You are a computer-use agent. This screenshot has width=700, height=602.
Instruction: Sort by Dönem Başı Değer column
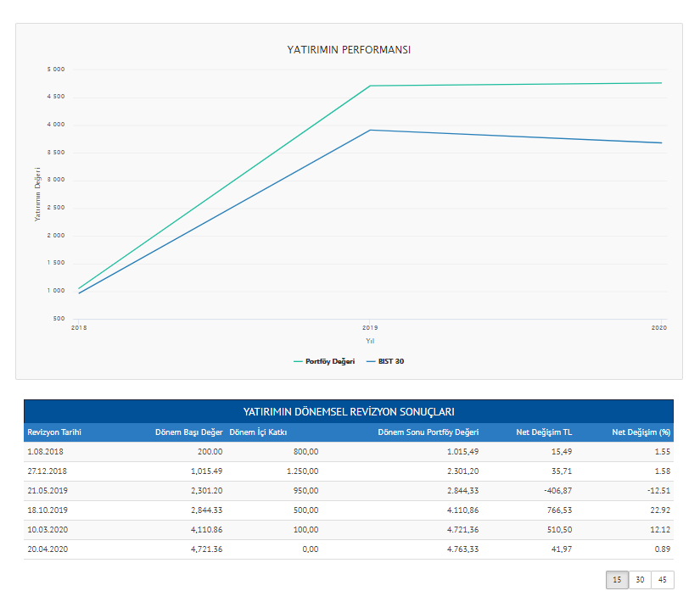click(x=188, y=432)
